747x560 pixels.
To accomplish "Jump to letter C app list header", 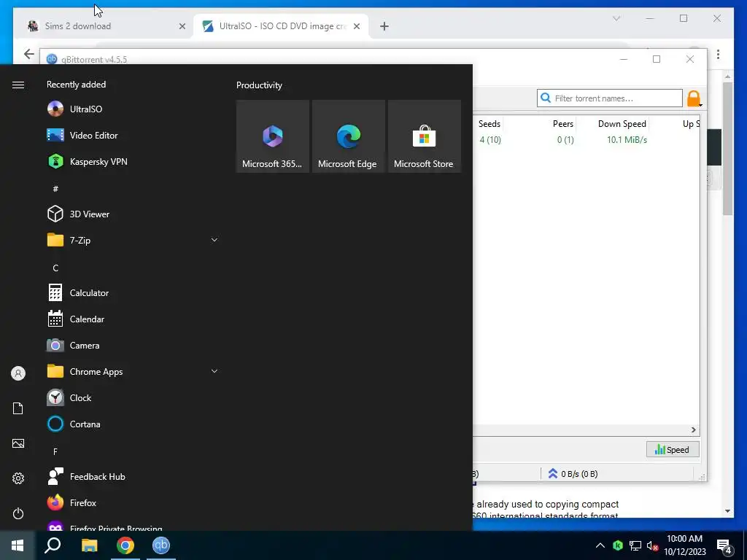I will 55,268.
